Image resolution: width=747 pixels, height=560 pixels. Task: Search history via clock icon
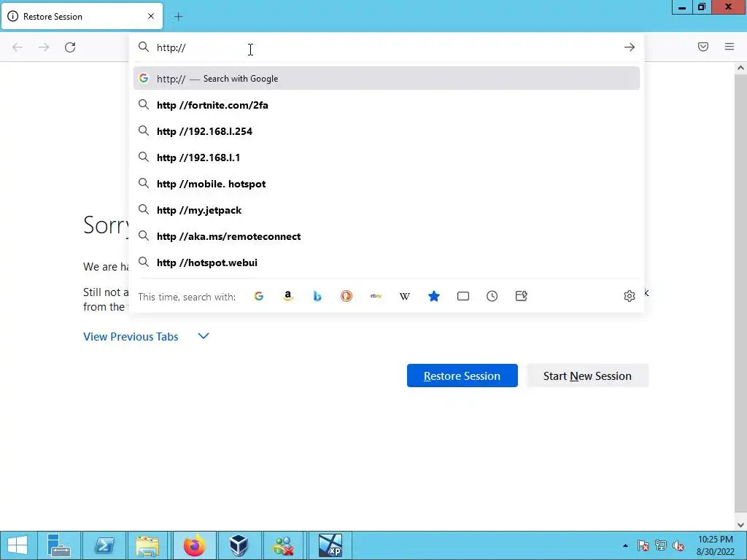[492, 296]
